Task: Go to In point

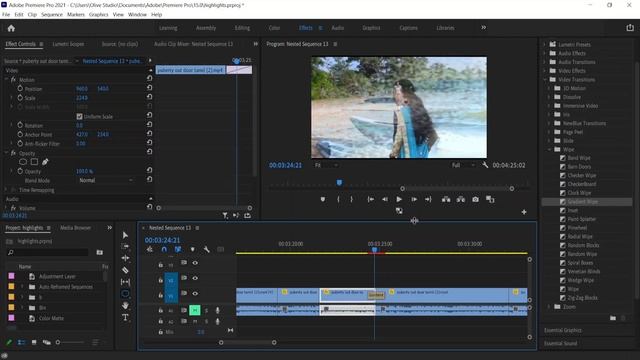Action: click(371, 199)
